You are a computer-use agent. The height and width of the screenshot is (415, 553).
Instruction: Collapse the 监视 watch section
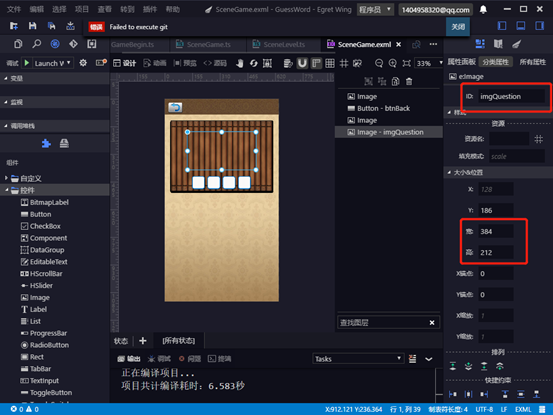pos(6,102)
